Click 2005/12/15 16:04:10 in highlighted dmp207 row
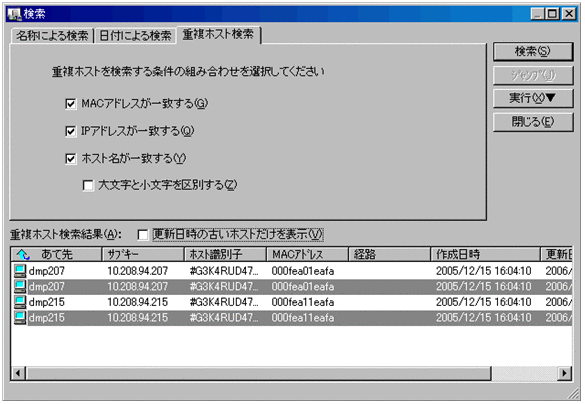 [484, 286]
